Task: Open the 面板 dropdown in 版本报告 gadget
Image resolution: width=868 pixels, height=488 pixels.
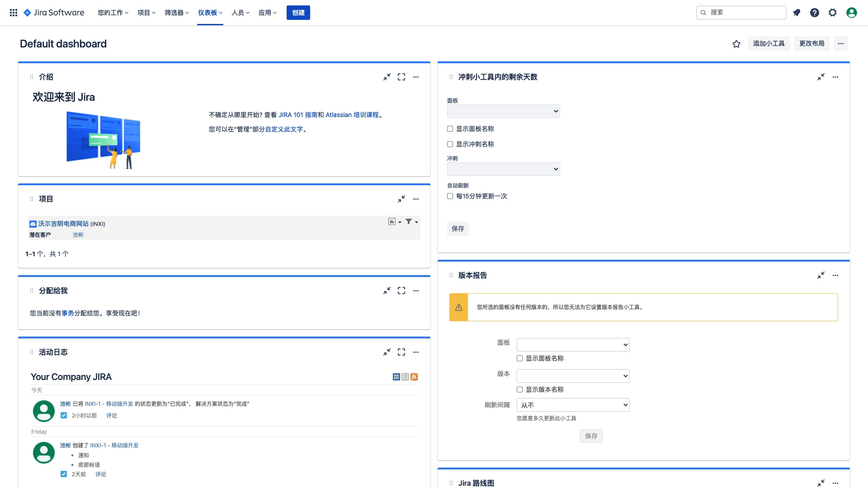Action: (x=573, y=345)
